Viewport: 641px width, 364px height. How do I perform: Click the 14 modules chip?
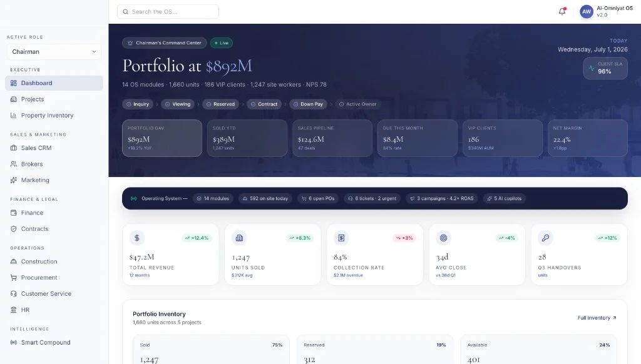(x=213, y=198)
